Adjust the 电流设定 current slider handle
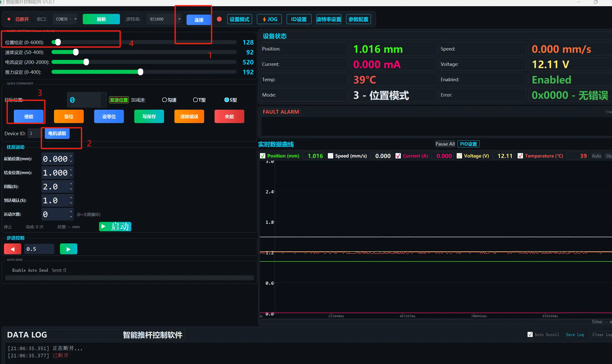Image resolution: width=612 pixels, height=364 pixels. (86, 62)
